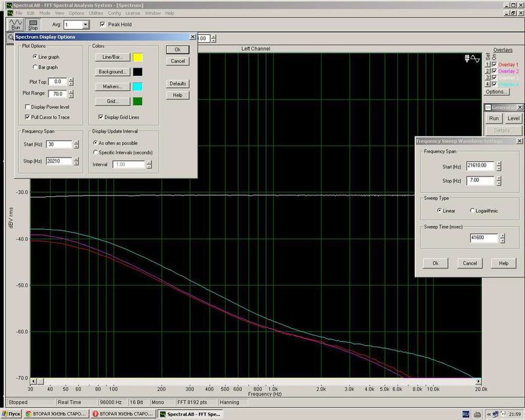
Task: Click the SpectraLAB icon in the title bar
Action: (x=10, y=5)
